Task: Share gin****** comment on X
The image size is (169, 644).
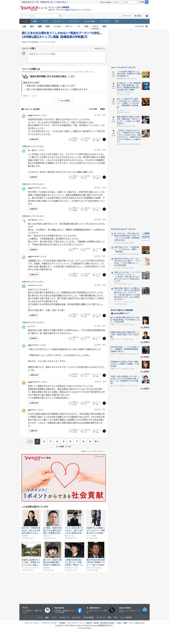Action: click(104, 431)
